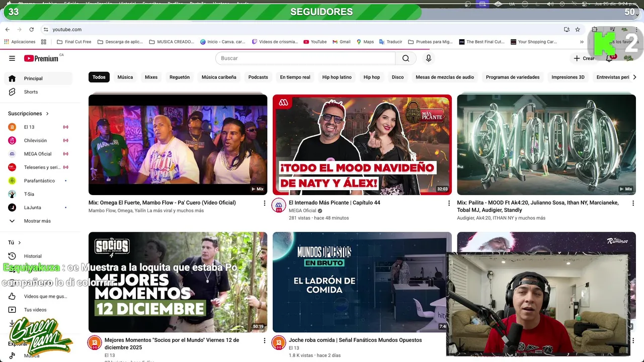Select the Mixes filter chip
This screenshot has width=644, height=362.
151,77
